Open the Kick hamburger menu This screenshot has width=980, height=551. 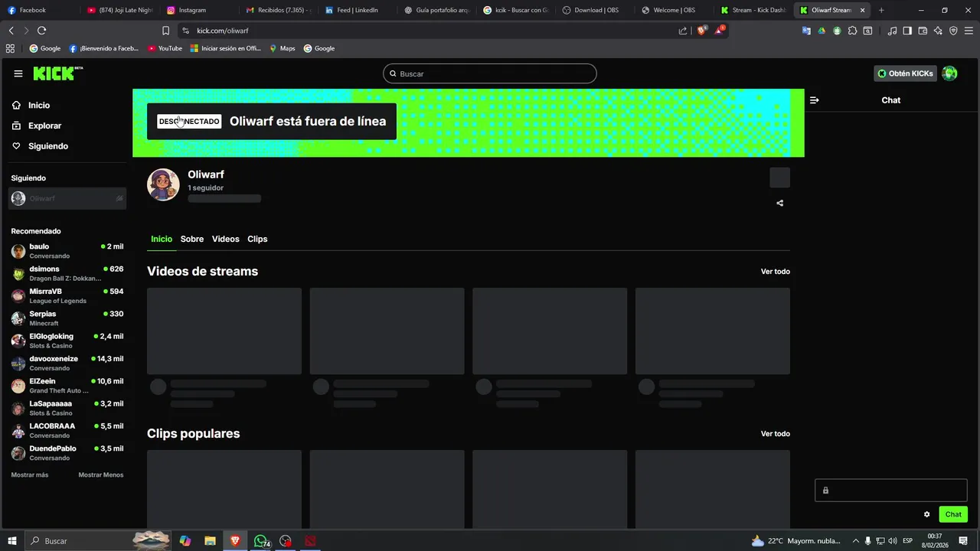(18, 73)
